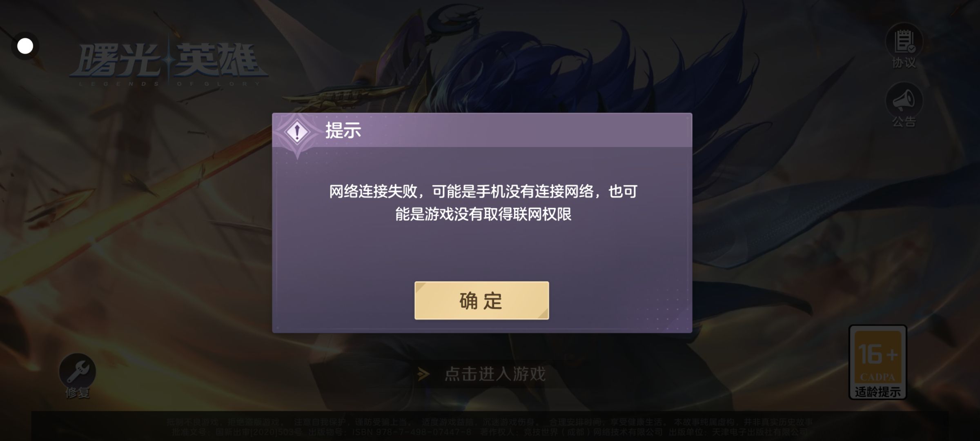
Task: Tap the white floating circle button
Action: click(x=25, y=46)
